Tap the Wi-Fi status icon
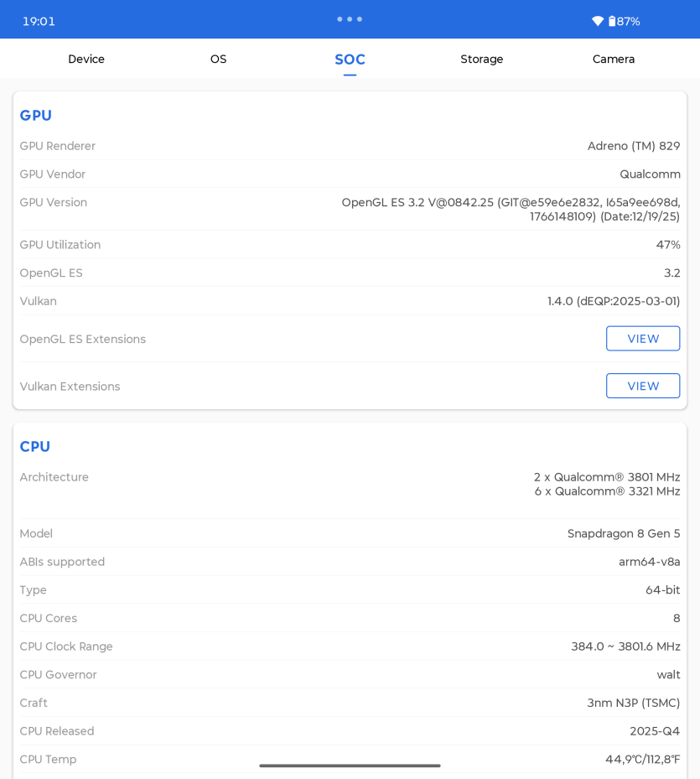Viewport: 700px width, 779px height. coord(598,21)
